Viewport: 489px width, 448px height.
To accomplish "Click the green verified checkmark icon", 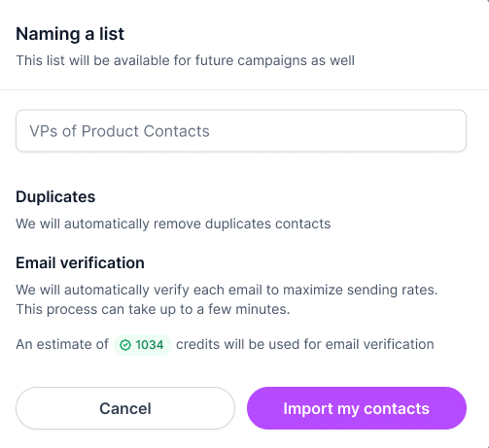I will click(125, 345).
